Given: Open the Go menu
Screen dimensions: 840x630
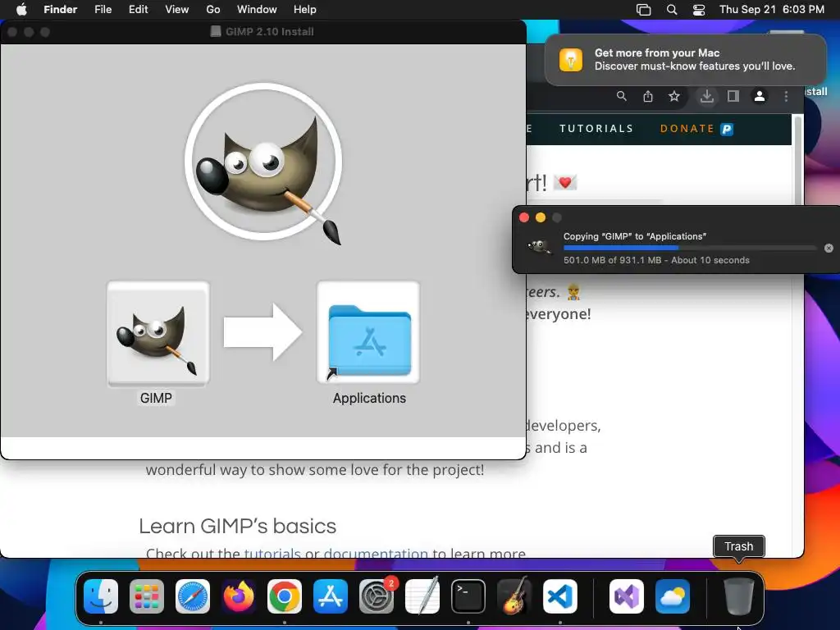Looking at the screenshot, I should pyautogui.click(x=213, y=10).
